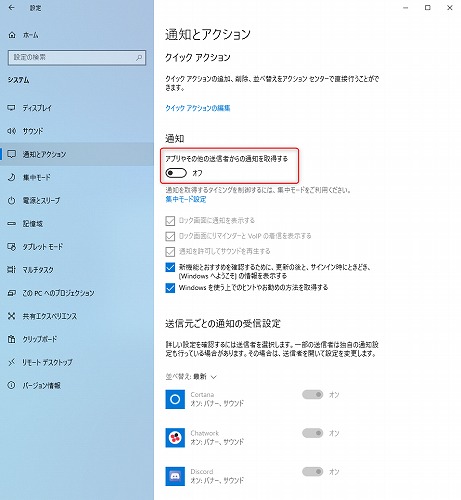Uncheck Windows ヒントやお勧め checkbox
This screenshot has height=500, width=461.
click(x=170, y=288)
